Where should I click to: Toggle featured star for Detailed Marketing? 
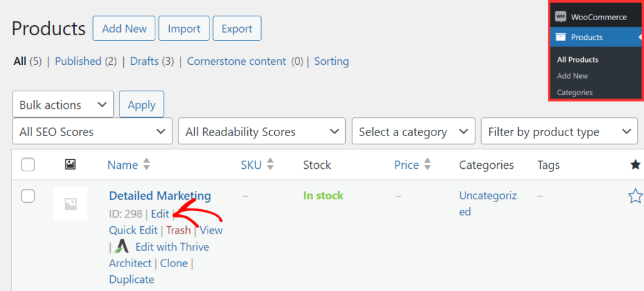(x=635, y=196)
